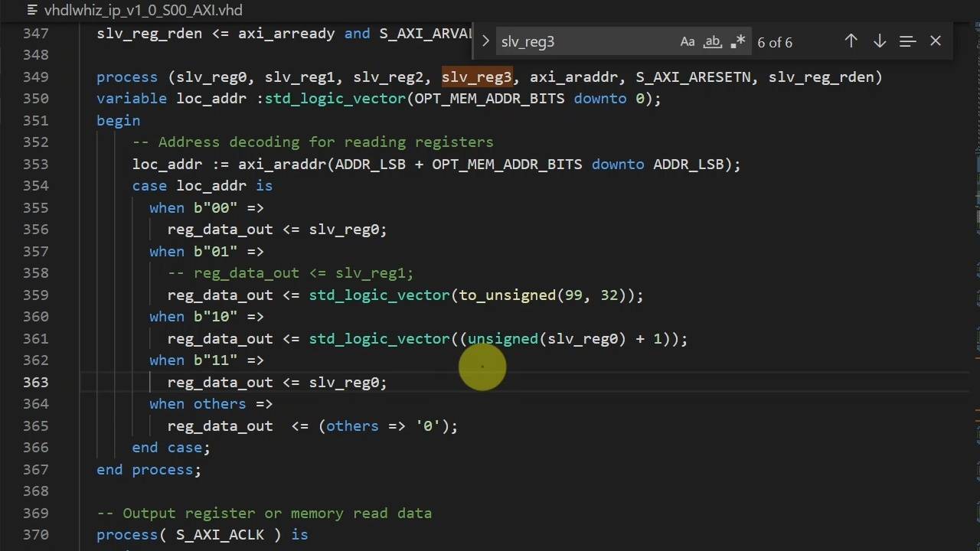Click std_logic_vector on line 359
Screen dimensions: 980x551
click(378, 295)
